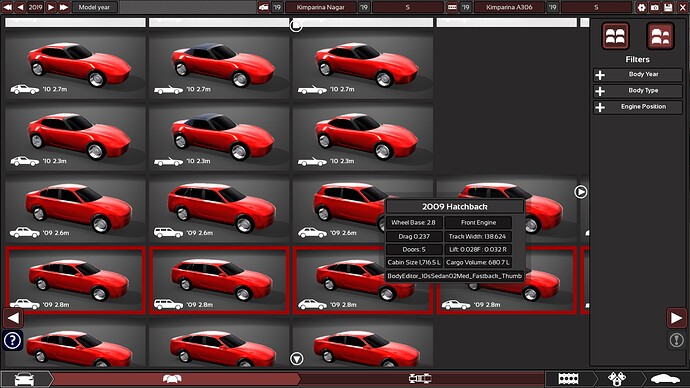690x388 pixels.
Task: Go to previous step with large left arrow
Action: click(x=13, y=318)
